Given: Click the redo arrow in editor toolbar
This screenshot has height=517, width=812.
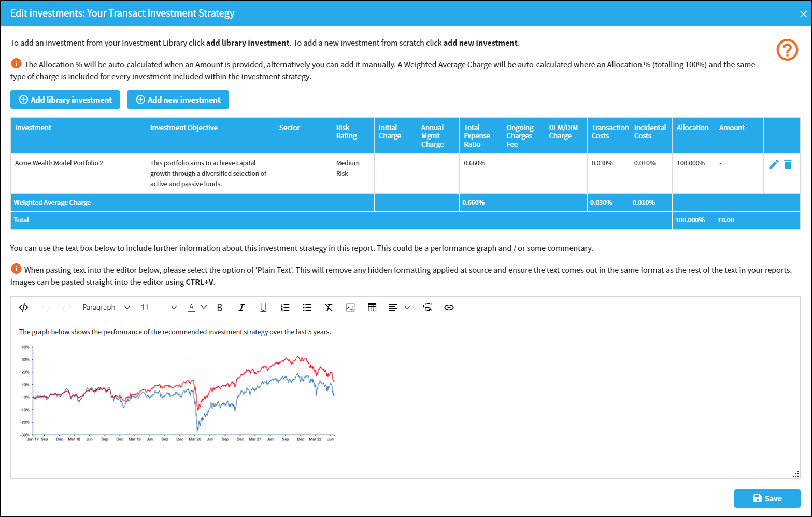Looking at the screenshot, I should [x=66, y=308].
